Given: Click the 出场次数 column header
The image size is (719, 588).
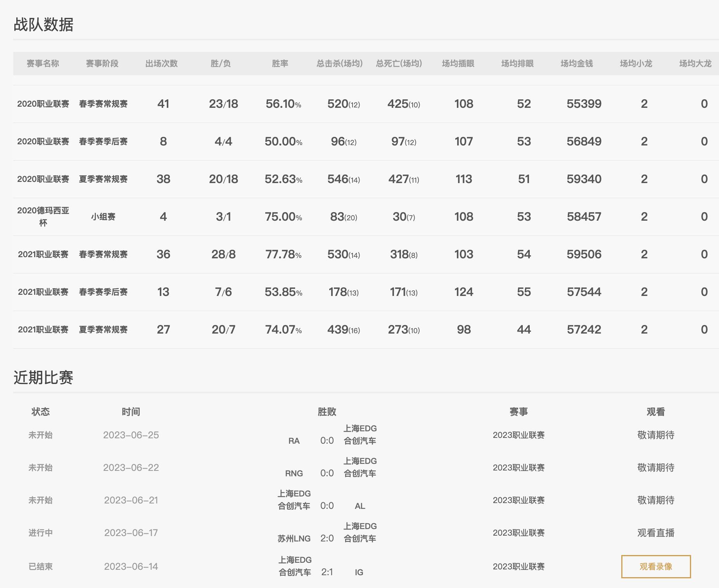Looking at the screenshot, I should pos(161,64).
